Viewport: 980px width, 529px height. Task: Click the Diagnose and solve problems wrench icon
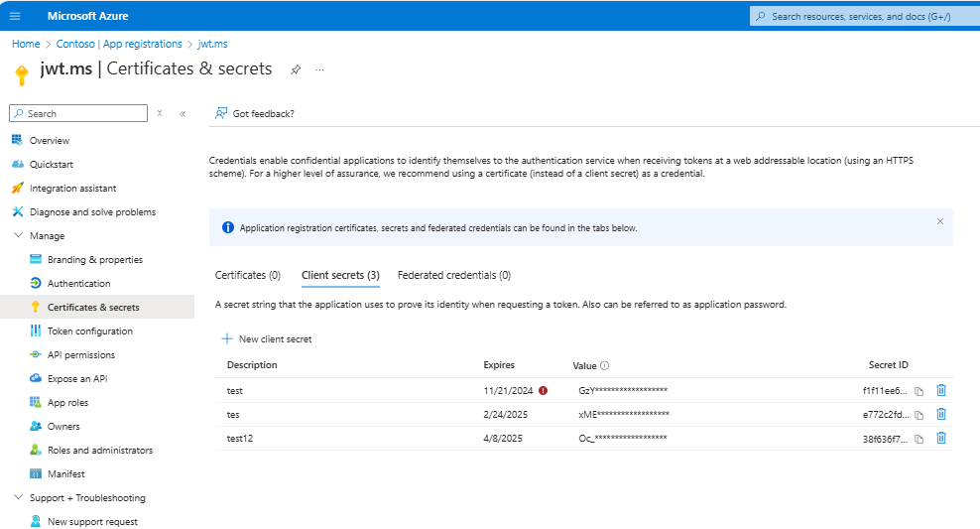pyautogui.click(x=18, y=211)
